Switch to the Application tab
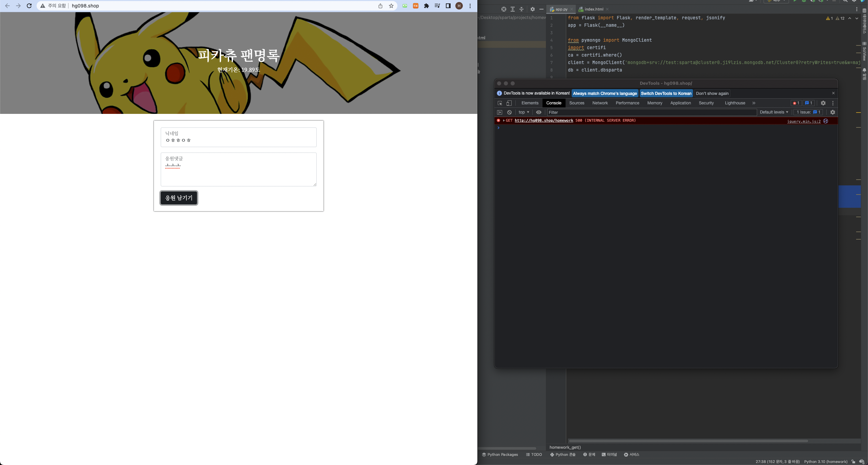The image size is (868, 465). (680, 103)
